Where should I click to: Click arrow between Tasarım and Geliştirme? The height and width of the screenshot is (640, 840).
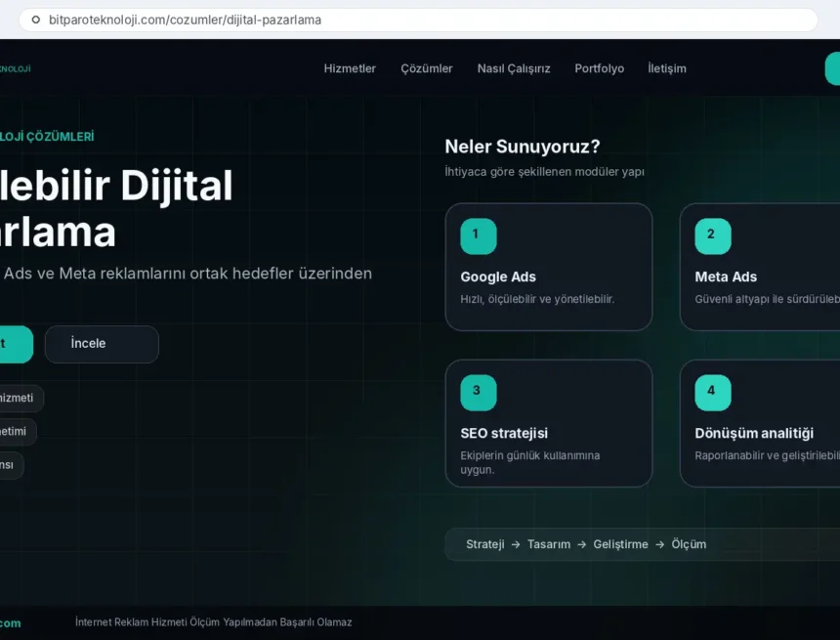point(582,545)
